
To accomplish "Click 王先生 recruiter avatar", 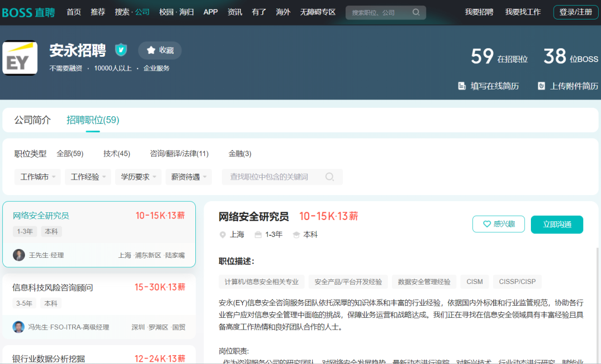I will 19,255.
